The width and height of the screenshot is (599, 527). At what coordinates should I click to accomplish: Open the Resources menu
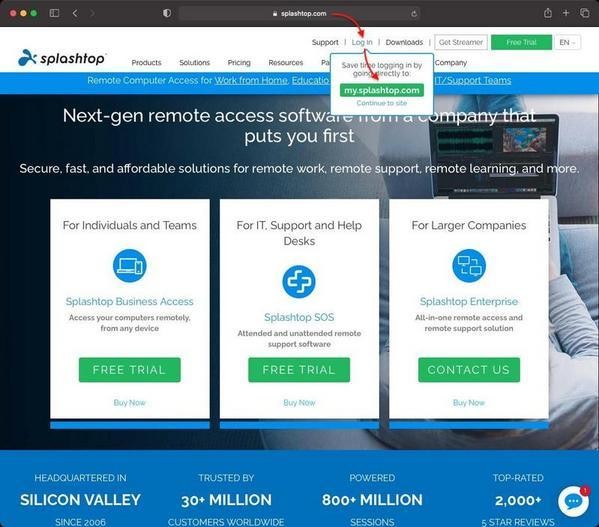click(286, 63)
